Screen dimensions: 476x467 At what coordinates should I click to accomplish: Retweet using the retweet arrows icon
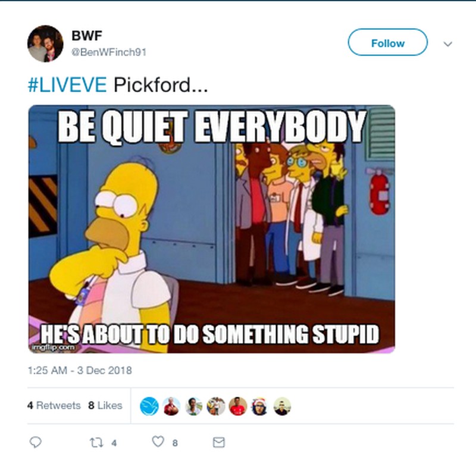coord(96,443)
